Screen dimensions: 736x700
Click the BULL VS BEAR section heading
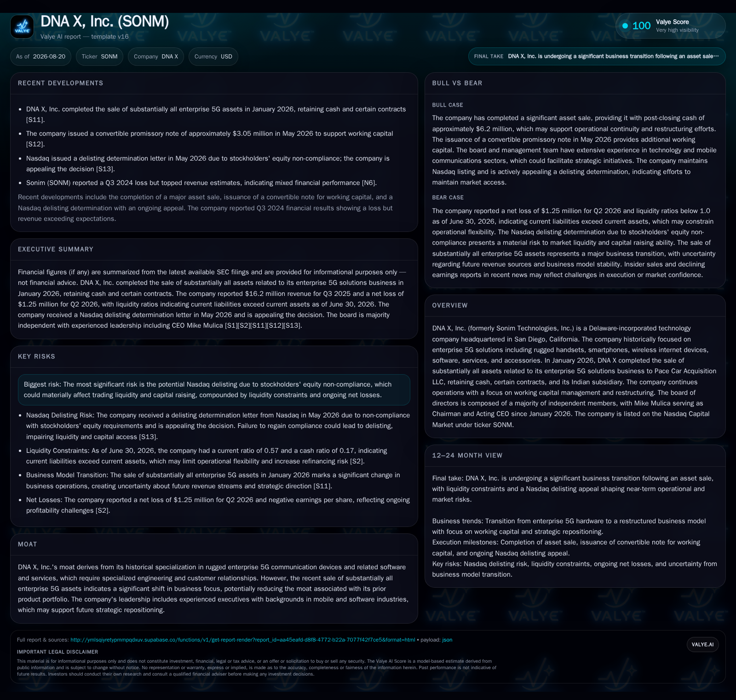[457, 83]
